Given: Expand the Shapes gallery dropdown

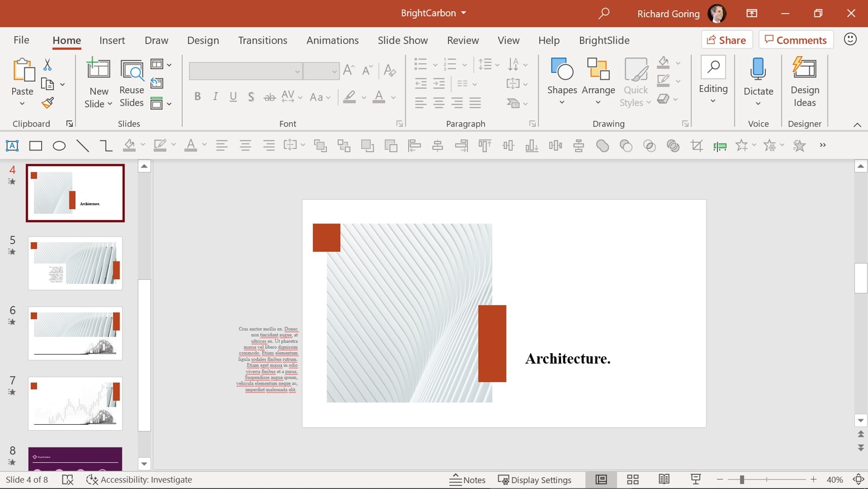Looking at the screenshot, I should (562, 84).
